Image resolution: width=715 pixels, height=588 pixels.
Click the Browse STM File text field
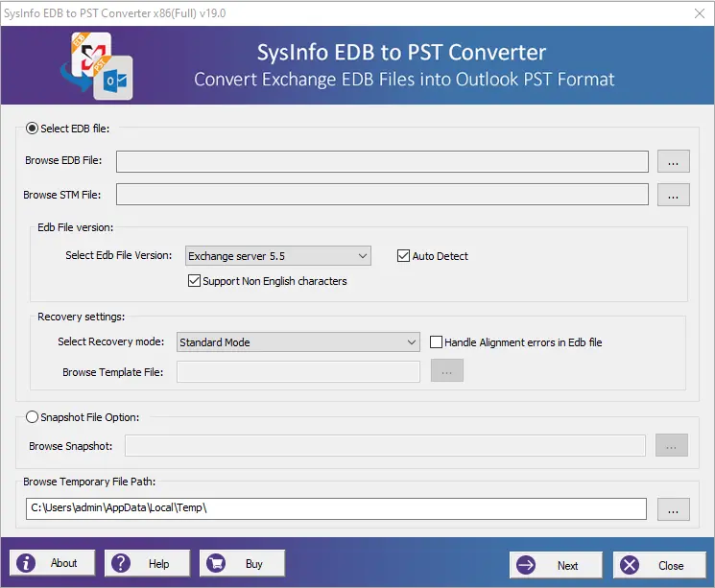click(382, 195)
